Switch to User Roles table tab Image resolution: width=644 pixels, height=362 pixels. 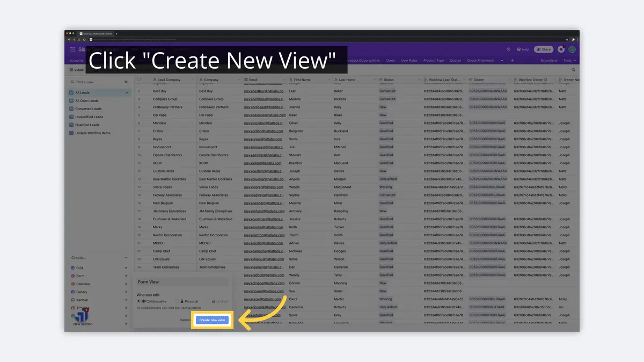click(409, 61)
